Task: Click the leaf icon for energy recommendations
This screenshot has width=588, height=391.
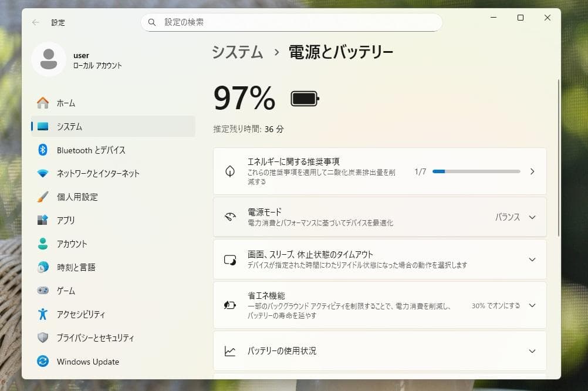Action: [x=229, y=171]
